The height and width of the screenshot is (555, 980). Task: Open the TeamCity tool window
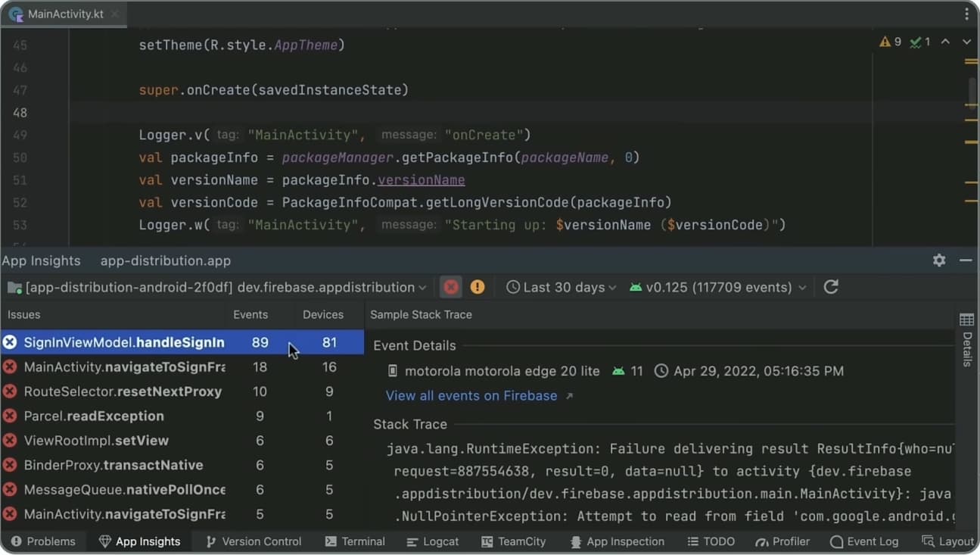click(x=513, y=541)
